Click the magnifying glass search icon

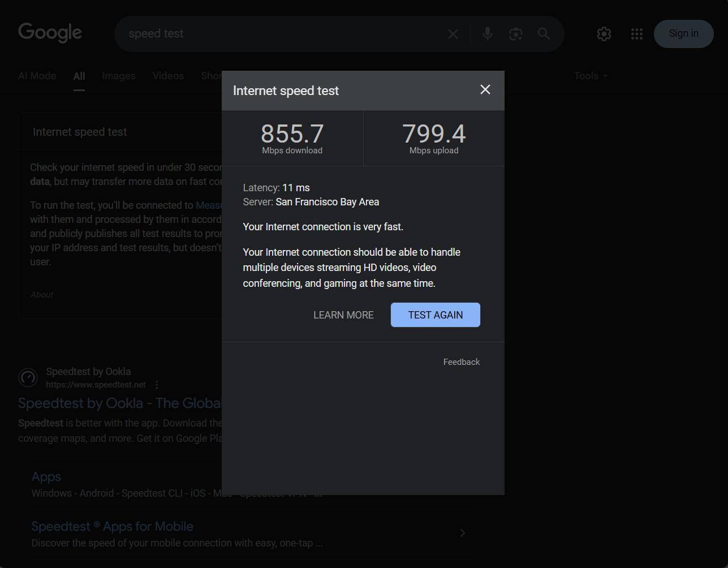pyautogui.click(x=544, y=34)
